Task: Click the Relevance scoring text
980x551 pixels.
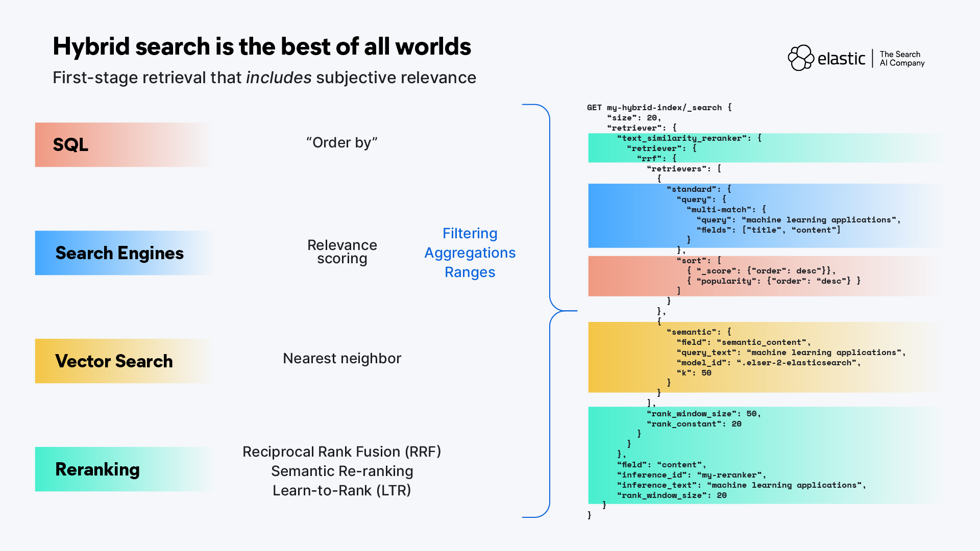Action: (x=342, y=252)
